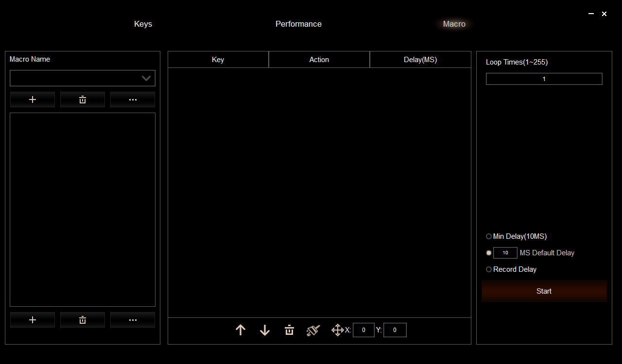Click the move cursor coordinates icon
Image resolution: width=622 pixels, height=364 pixels.
point(338,331)
